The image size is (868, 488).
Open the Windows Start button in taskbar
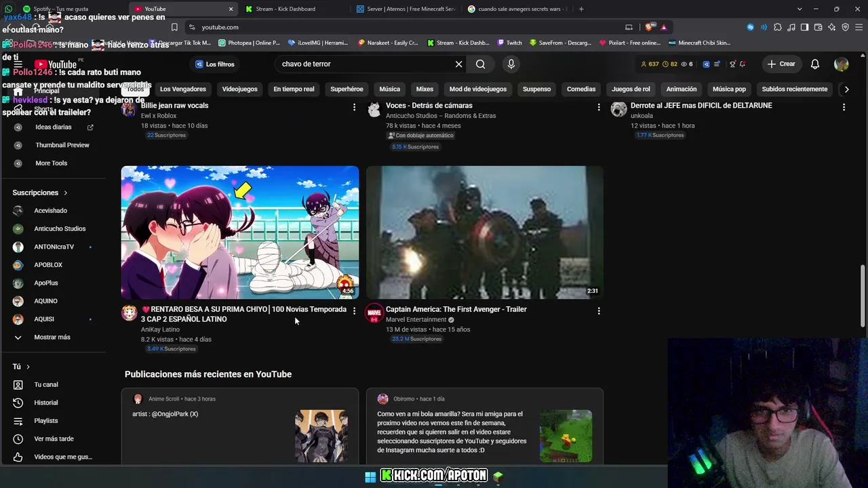[x=370, y=476]
